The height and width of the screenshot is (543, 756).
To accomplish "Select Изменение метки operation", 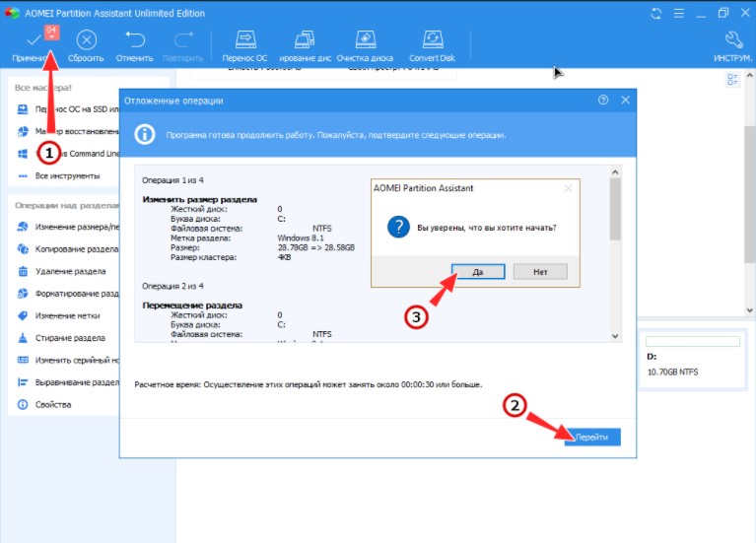I will [x=58, y=315].
